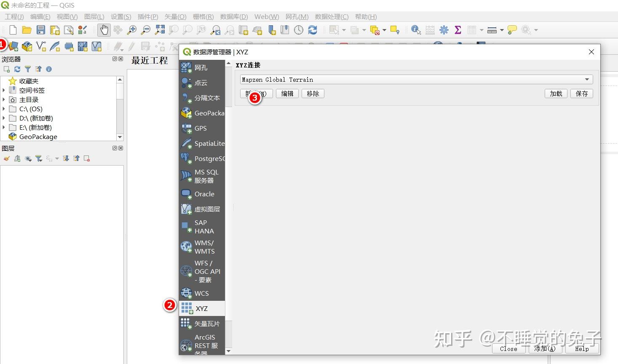Open the 插件(P) menu
This screenshot has width=618, height=364.
[148, 17]
